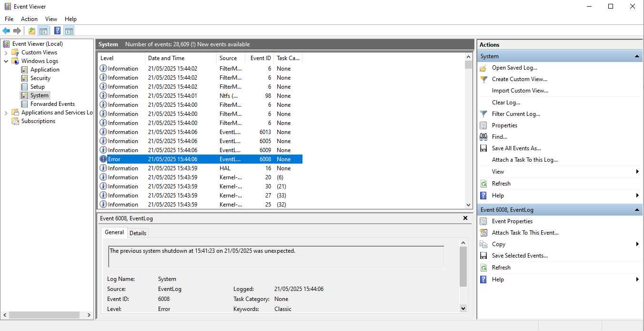Open Help submenu arrow under Event 6008 actions
This screenshot has height=331, width=644.
click(637, 279)
